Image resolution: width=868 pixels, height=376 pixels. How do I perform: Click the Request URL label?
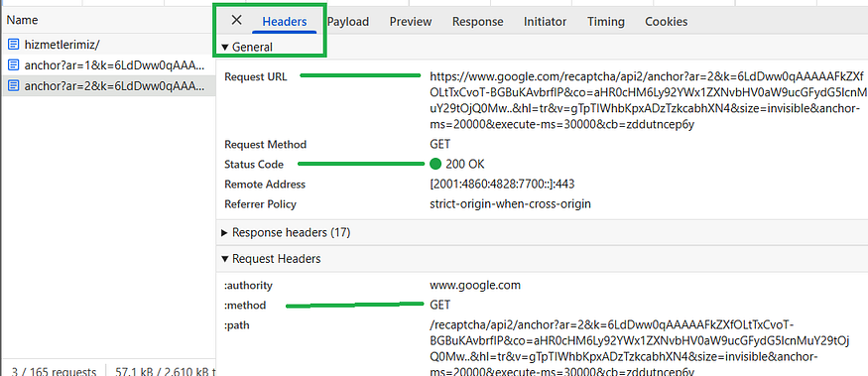coord(256,77)
